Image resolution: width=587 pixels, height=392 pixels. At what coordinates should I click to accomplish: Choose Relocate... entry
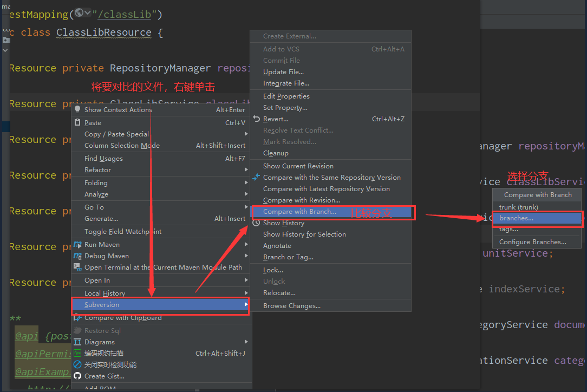coord(330,293)
